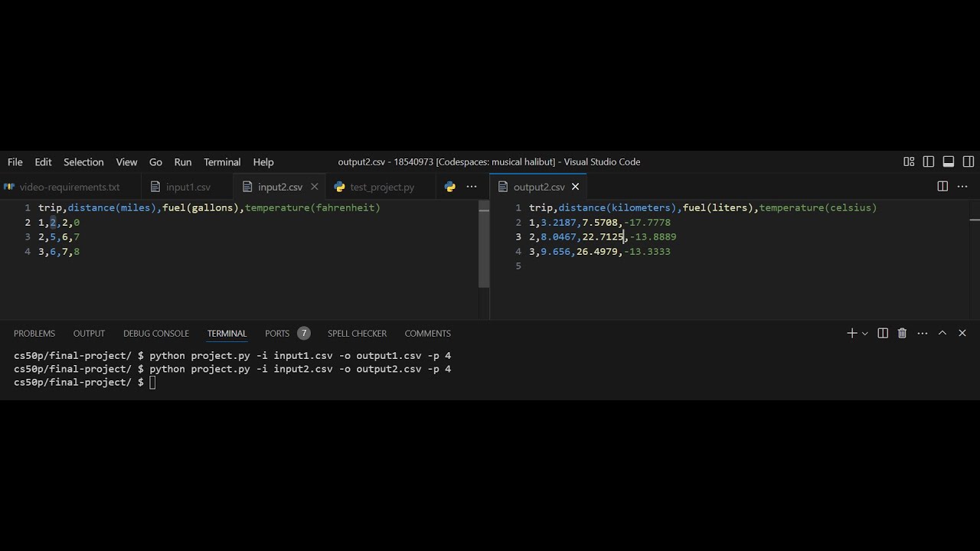The image size is (980, 551).
Task: Toggle Primary Side Bar visibility
Action: coord(929,161)
